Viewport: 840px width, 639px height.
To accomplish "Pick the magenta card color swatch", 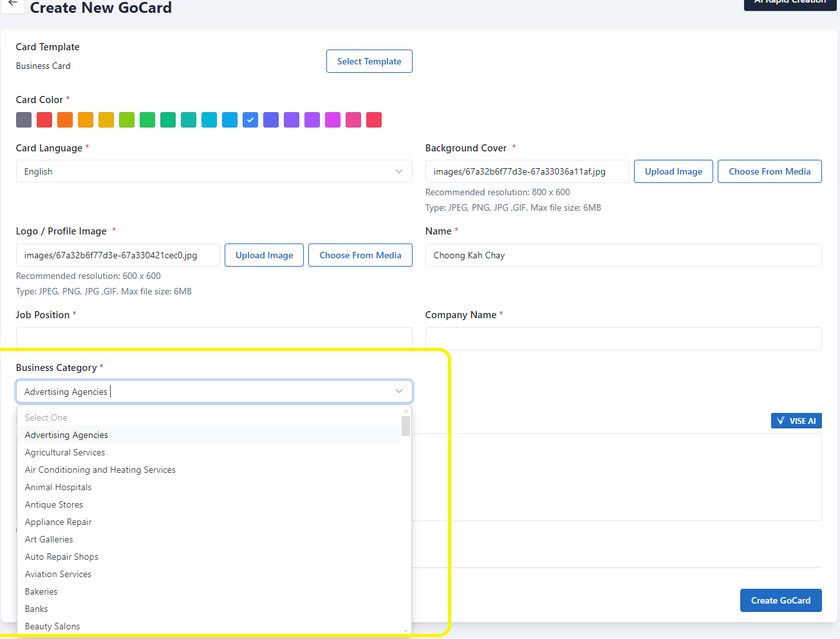I will (333, 120).
